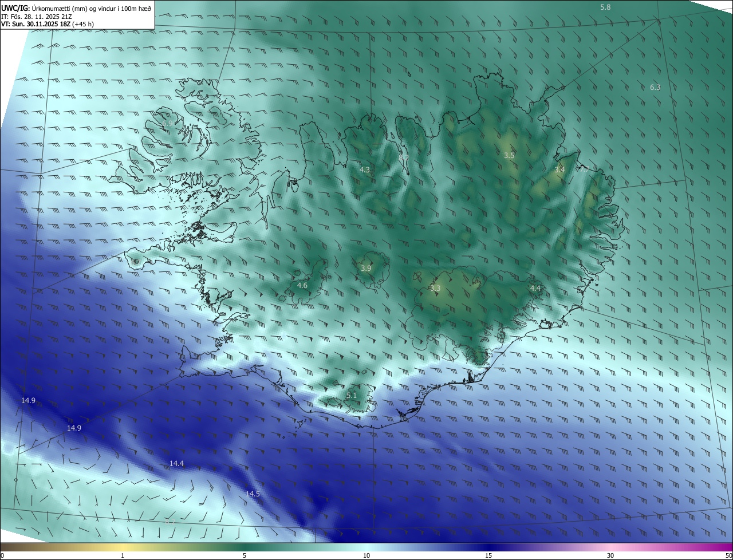
Task: Click the 4.6 value label
Action: click(x=302, y=285)
